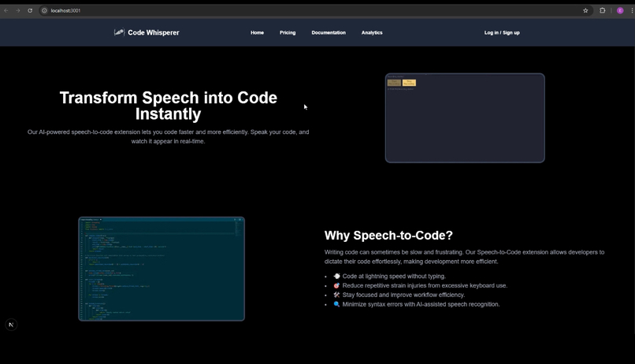
Task: Click the Code Whisperer brand name
Action: pyautogui.click(x=154, y=33)
